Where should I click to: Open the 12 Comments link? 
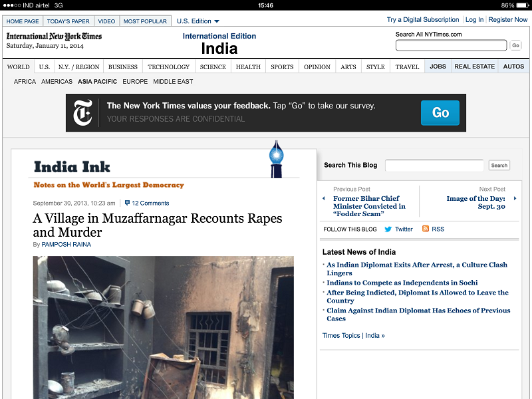(x=150, y=203)
